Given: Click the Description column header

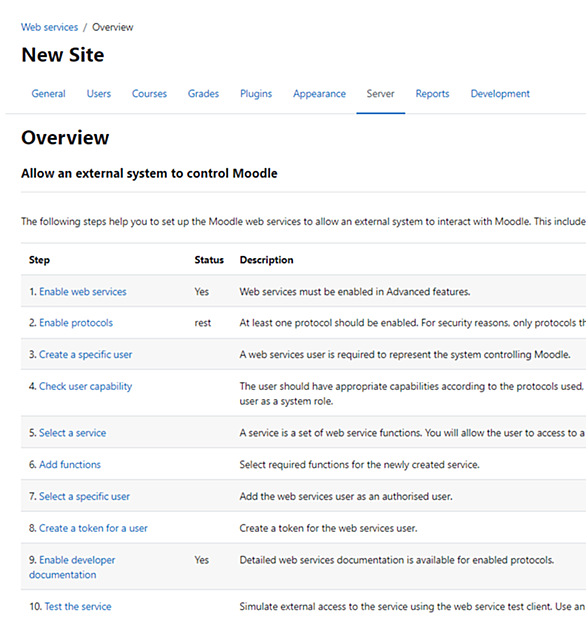Looking at the screenshot, I should [266, 260].
